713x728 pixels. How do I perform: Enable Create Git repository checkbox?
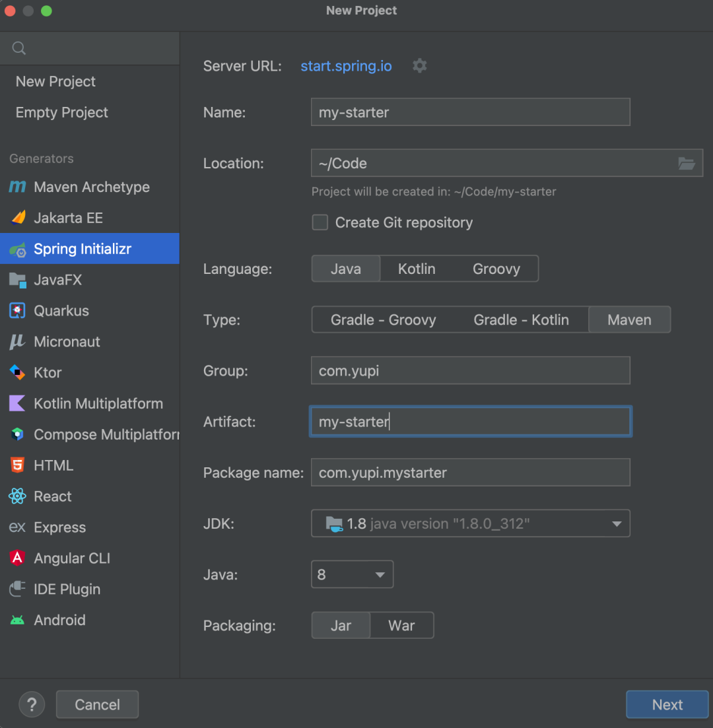click(320, 222)
